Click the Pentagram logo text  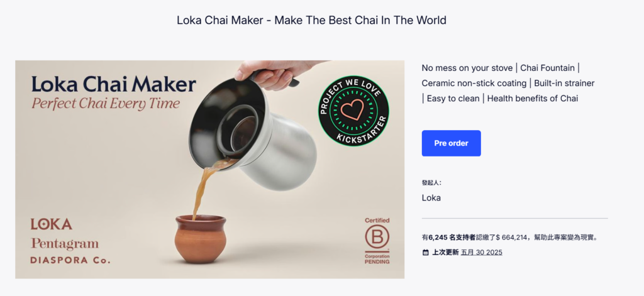tap(65, 243)
